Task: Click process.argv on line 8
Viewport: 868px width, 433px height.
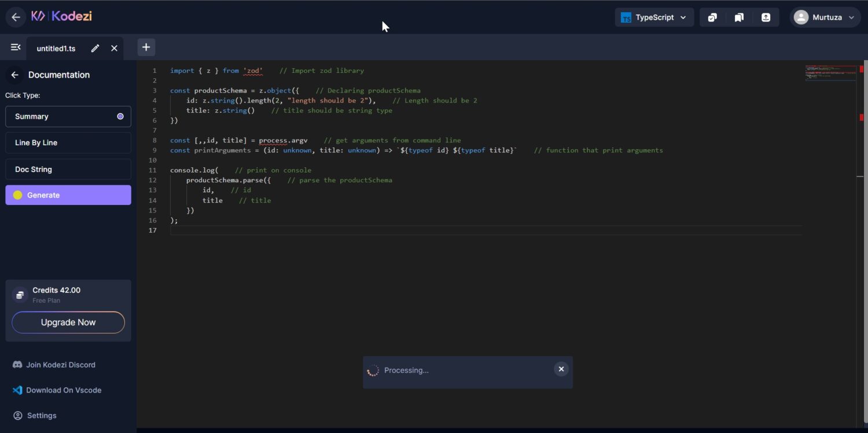Action: pos(283,141)
